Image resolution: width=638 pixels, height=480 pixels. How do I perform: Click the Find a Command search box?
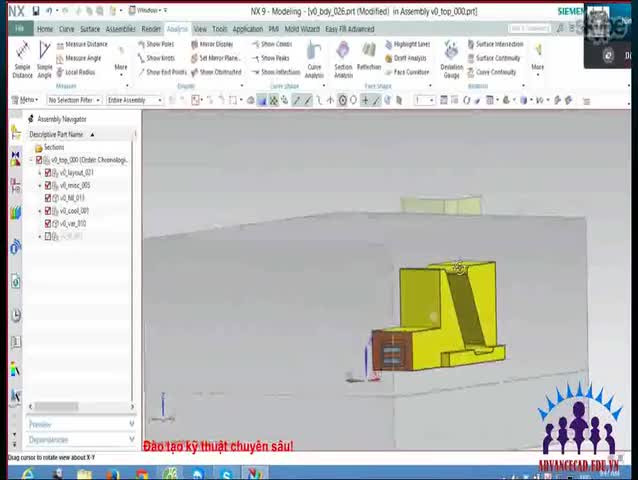pyautogui.click(x=529, y=28)
